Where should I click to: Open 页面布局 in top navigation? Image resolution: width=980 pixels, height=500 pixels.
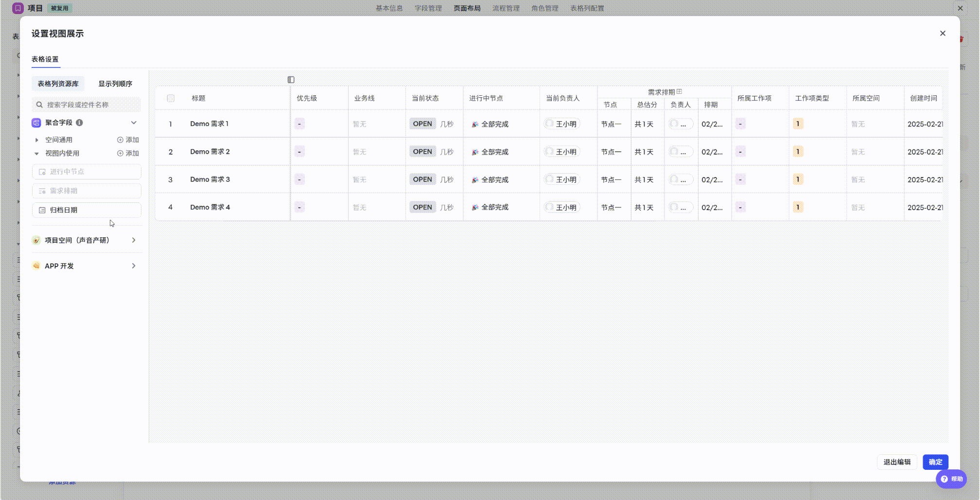467,8
